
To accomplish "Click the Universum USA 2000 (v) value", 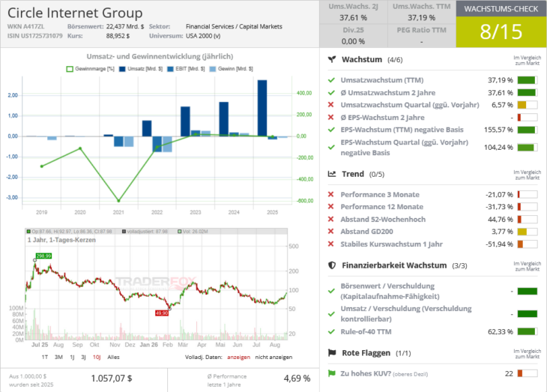I will [x=203, y=36].
